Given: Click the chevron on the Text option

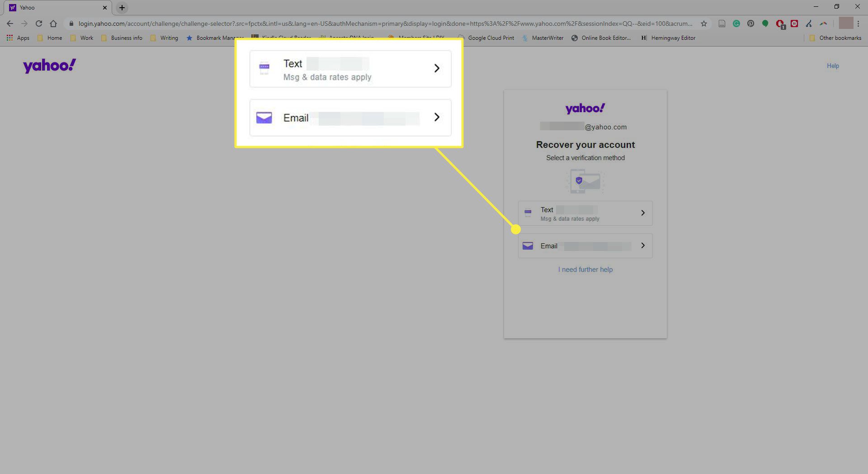Looking at the screenshot, I should click(x=643, y=213).
